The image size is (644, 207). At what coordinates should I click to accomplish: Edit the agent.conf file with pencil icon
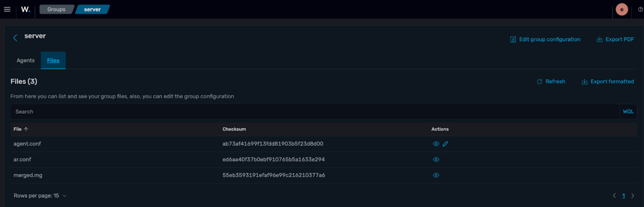[x=446, y=144]
